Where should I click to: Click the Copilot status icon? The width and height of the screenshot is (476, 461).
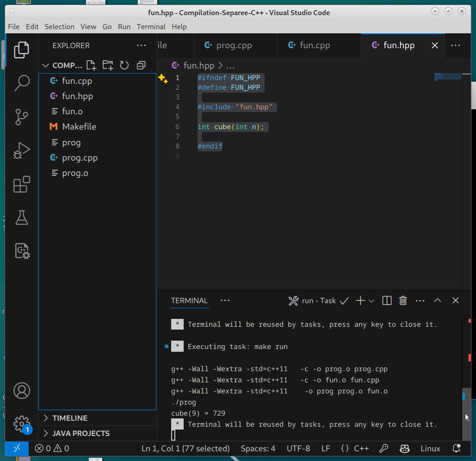coord(404,448)
